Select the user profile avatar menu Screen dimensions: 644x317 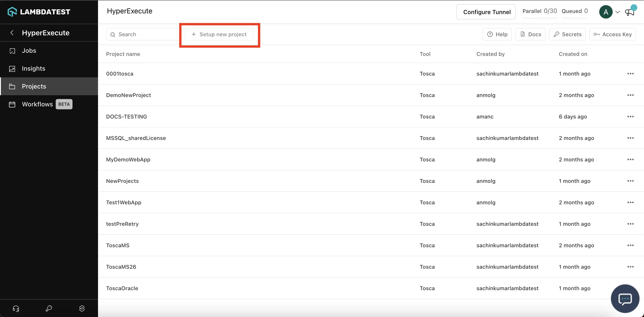point(610,11)
